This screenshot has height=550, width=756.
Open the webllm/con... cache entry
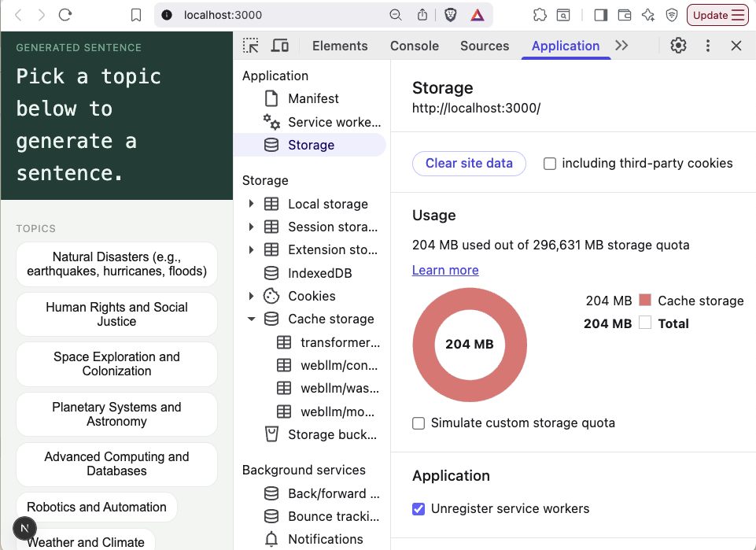tap(328, 365)
